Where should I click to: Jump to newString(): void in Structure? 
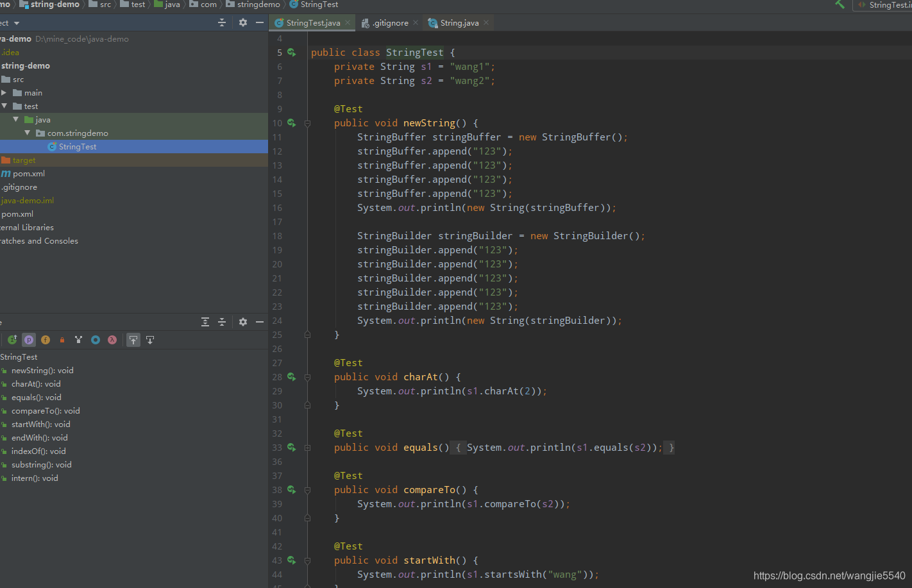pos(42,371)
